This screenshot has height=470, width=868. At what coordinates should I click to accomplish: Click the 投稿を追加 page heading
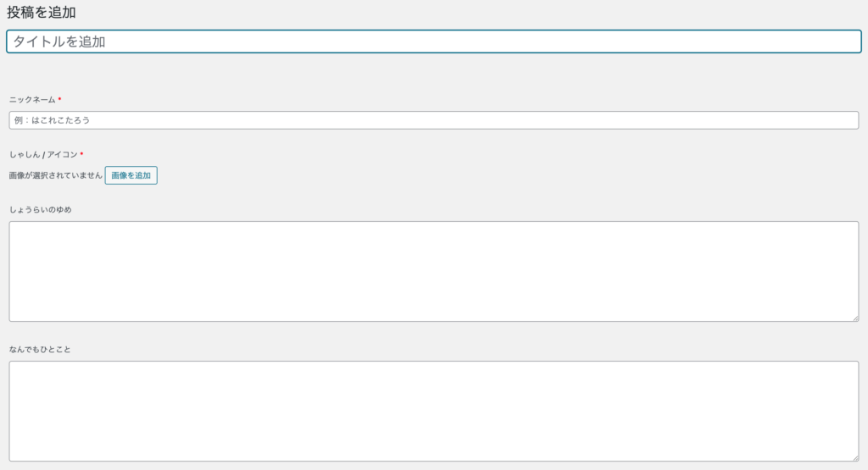click(x=42, y=13)
